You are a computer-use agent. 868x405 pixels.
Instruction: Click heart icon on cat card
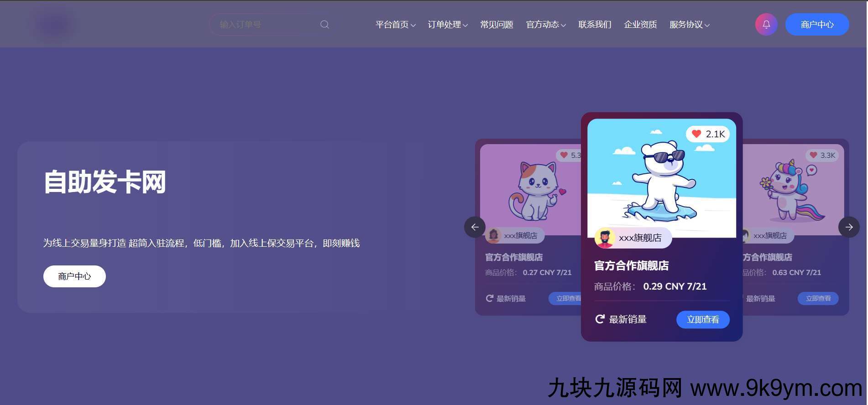[564, 155]
